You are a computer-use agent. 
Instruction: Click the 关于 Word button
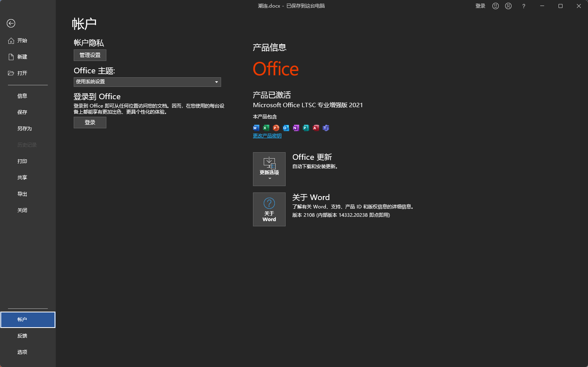click(x=269, y=209)
